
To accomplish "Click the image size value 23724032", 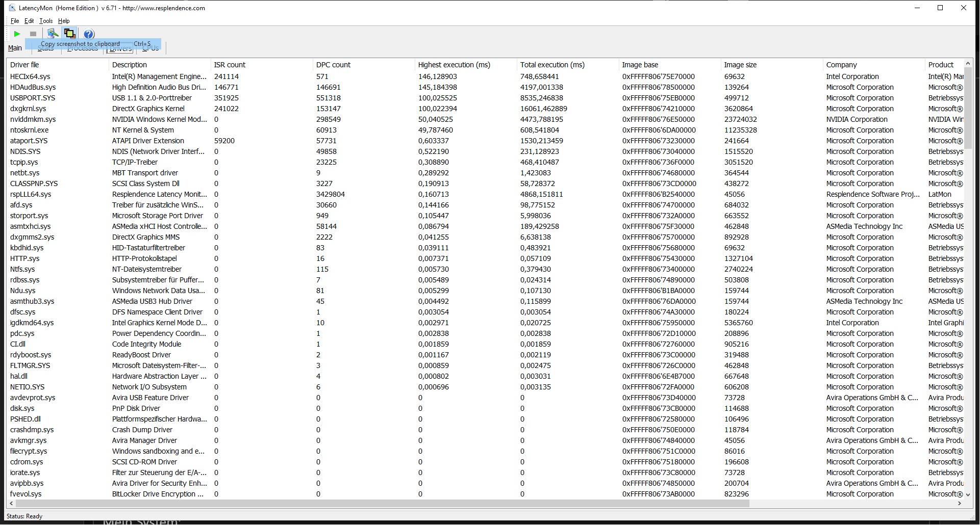I will click(740, 119).
